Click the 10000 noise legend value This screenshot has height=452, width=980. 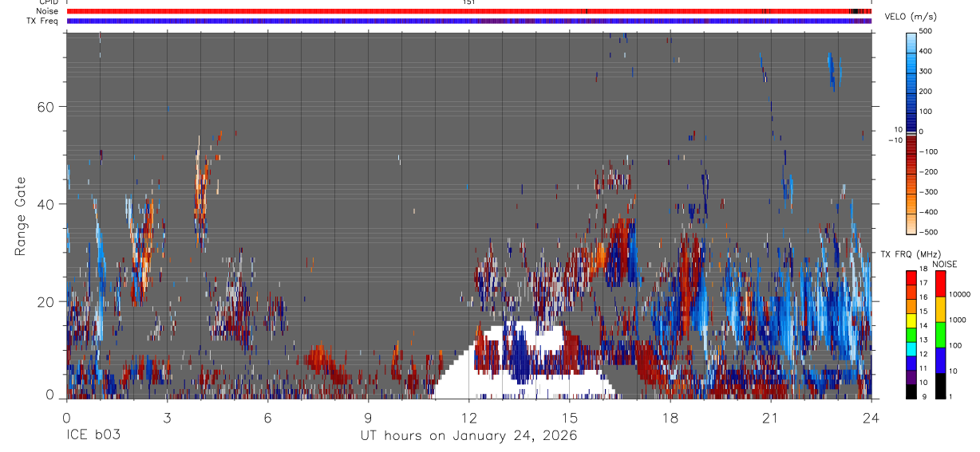[x=959, y=294]
